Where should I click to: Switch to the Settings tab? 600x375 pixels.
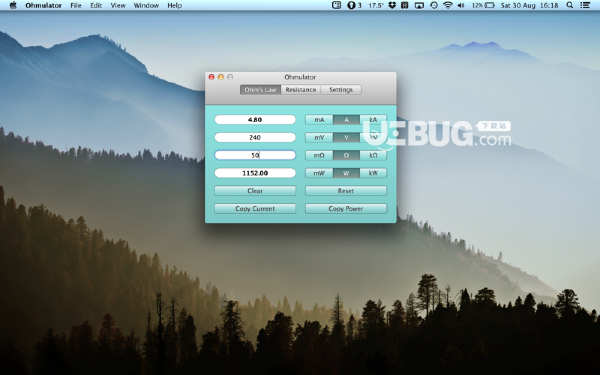(341, 90)
